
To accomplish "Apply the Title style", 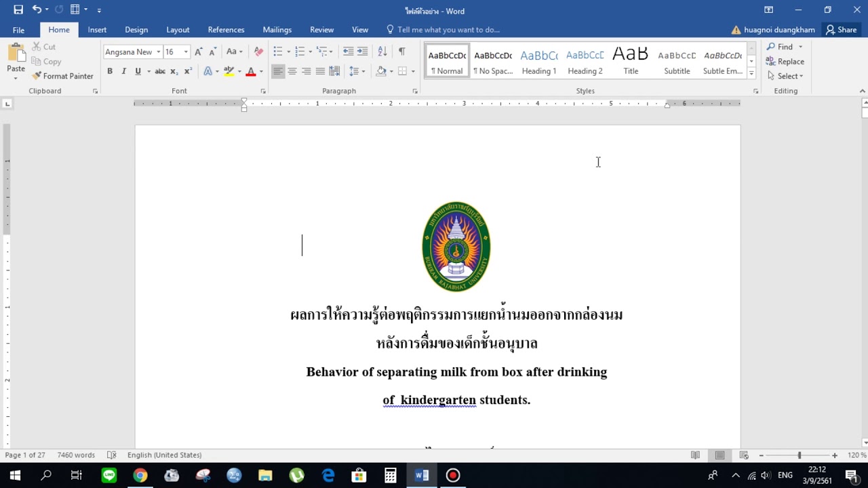I will coord(631,61).
